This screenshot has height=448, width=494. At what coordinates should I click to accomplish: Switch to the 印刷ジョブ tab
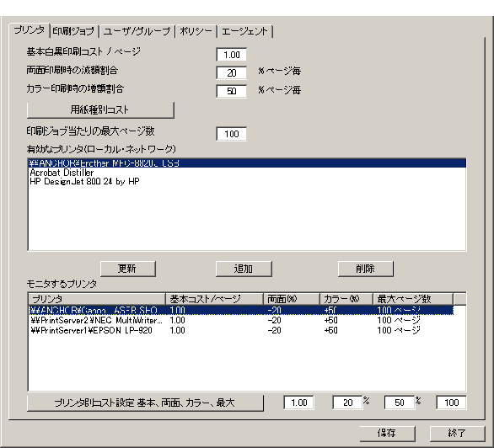pos(73,31)
